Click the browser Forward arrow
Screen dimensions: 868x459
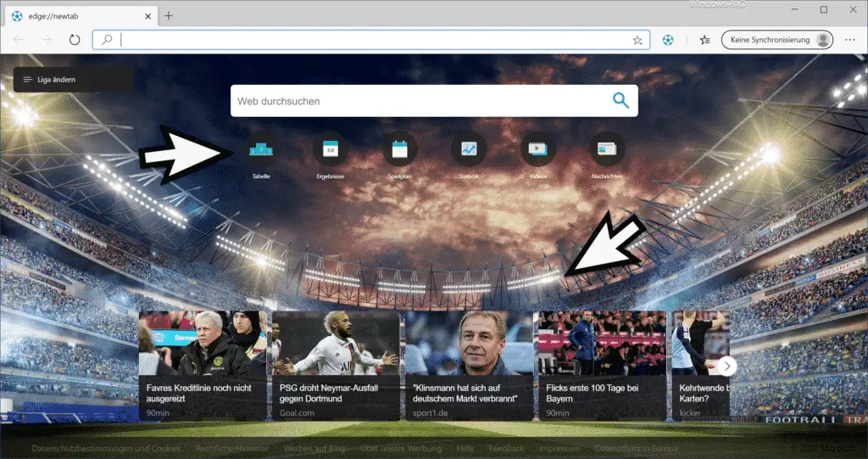coord(47,40)
